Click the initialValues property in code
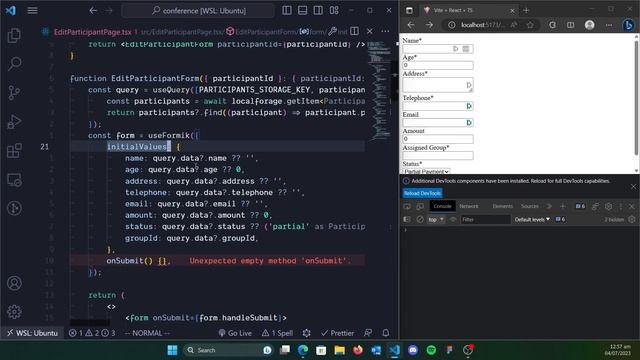The height and width of the screenshot is (360, 640). tap(137, 147)
